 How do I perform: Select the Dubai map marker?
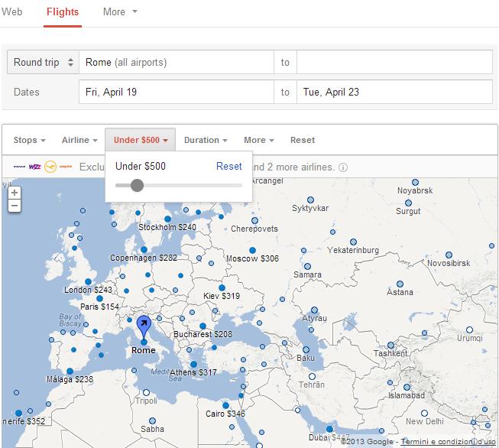(x=329, y=429)
